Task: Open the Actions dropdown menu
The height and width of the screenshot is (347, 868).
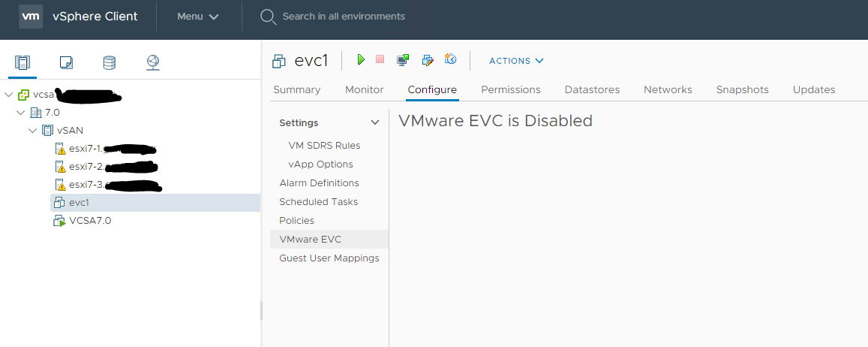Action: click(516, 61)
